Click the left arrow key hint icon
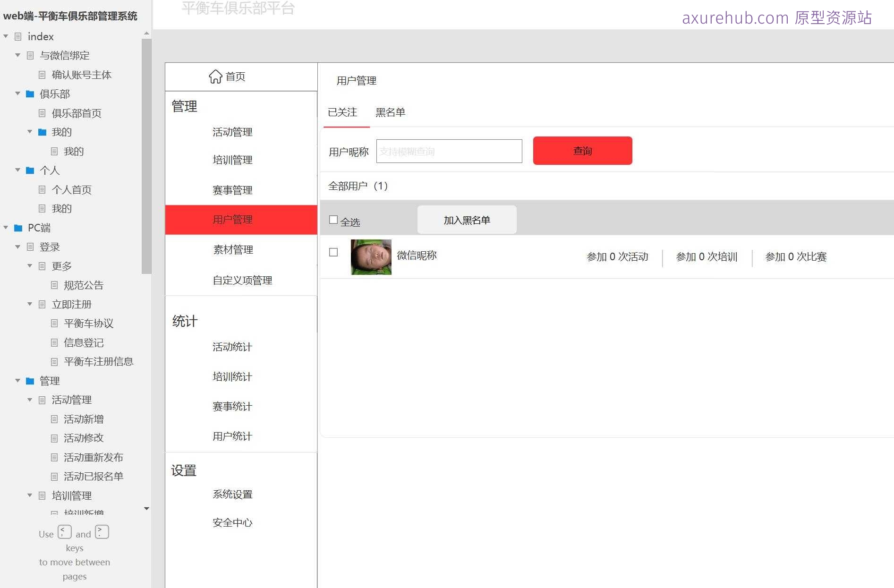The image size is (894, 588). 65,532
